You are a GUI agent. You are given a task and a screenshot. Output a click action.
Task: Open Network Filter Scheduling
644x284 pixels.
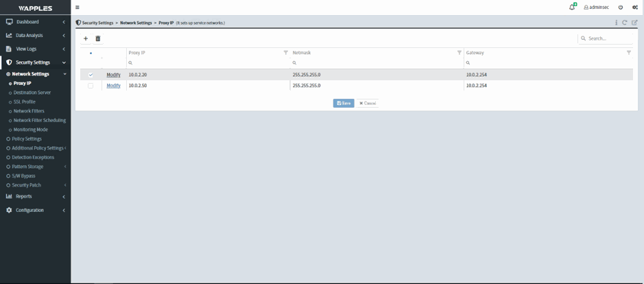click(x=39, y=121)
